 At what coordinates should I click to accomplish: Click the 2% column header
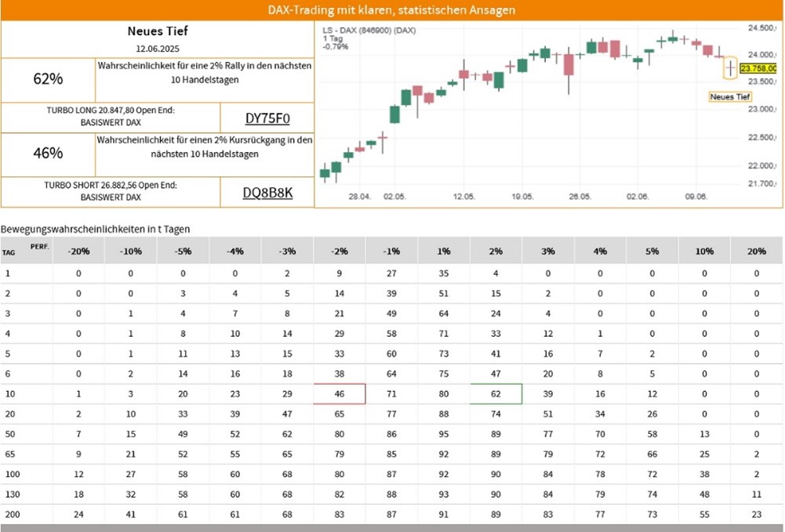point(496,252)
